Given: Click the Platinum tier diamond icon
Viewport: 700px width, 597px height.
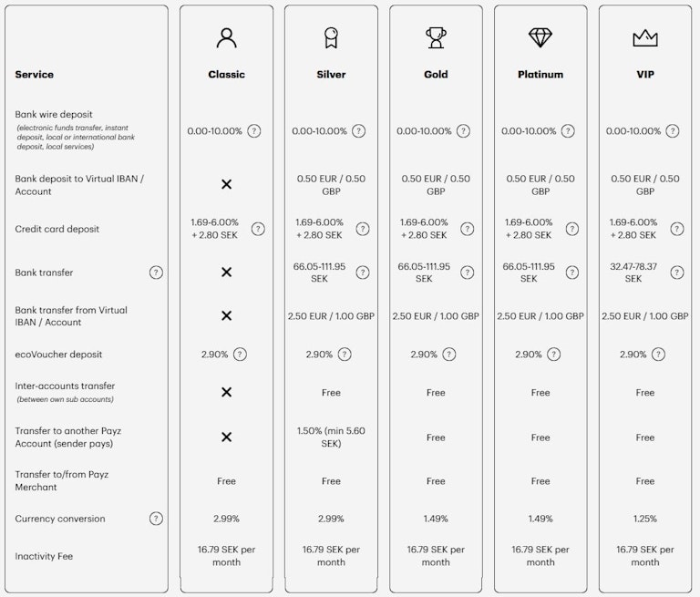Looking at the screenshot, I should (x=540, y=38).
